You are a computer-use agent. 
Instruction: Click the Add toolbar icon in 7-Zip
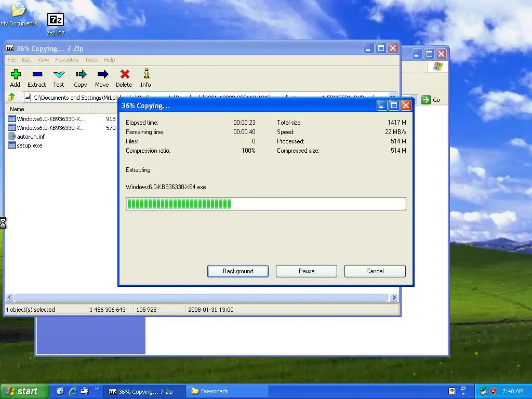15,74
